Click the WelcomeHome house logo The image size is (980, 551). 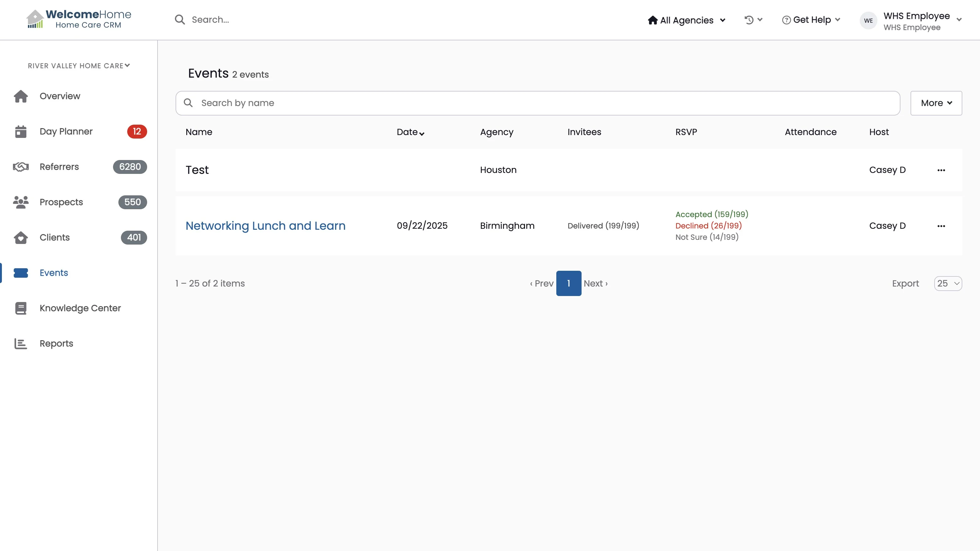[35, 19]
